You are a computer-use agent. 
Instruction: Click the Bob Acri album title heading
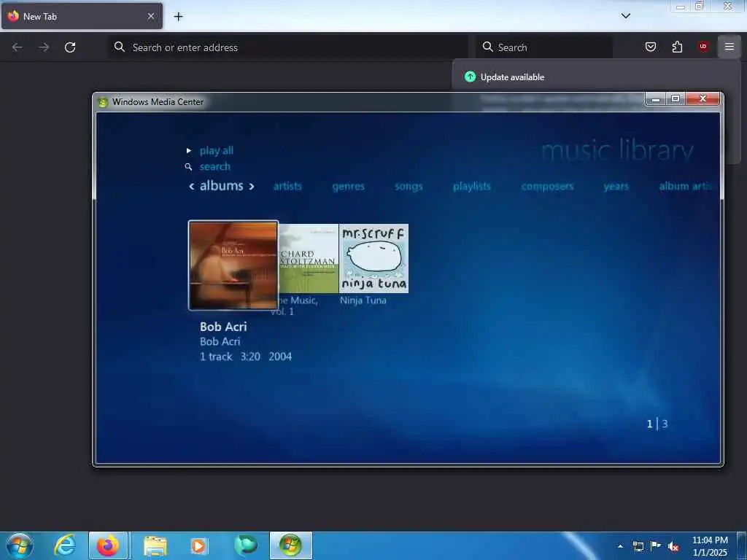pyautogui.click(x=223, y=327)
